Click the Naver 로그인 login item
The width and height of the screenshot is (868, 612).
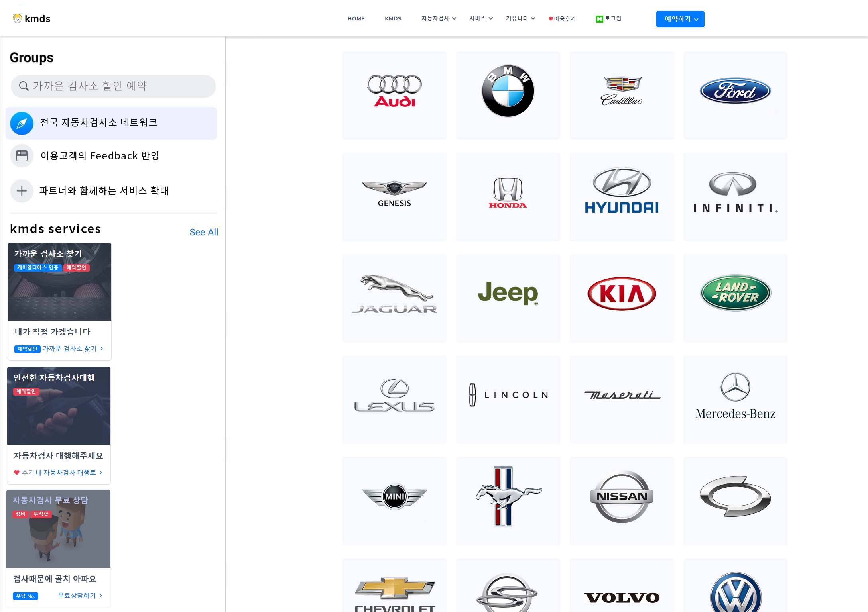pyautogui.click(x=608, y=18)
